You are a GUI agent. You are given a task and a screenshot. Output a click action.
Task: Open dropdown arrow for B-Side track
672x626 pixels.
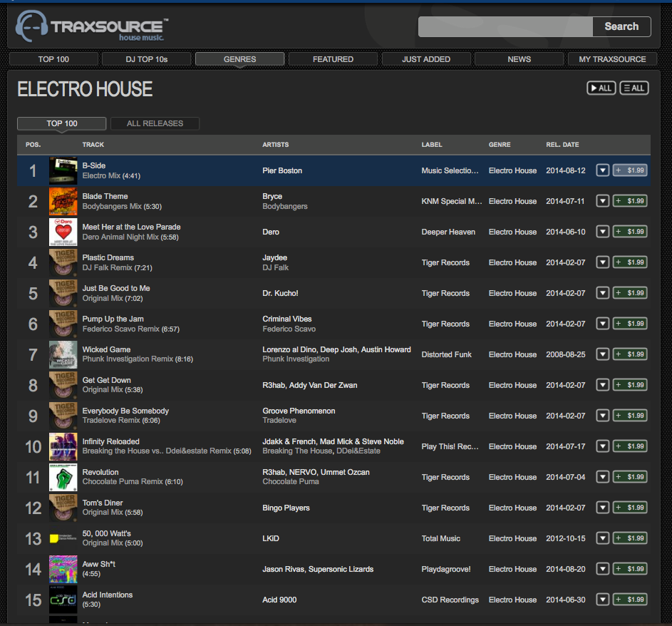pyautogui.click(x=603, y=170)
